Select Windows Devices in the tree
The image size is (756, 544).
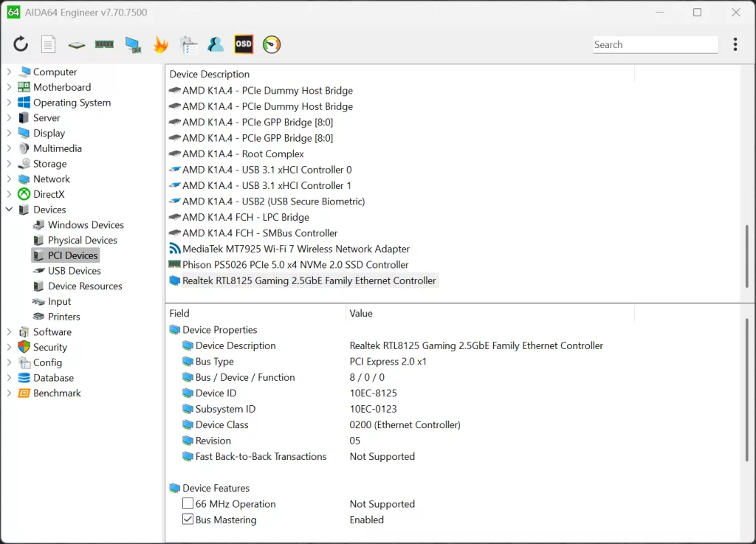86,225
